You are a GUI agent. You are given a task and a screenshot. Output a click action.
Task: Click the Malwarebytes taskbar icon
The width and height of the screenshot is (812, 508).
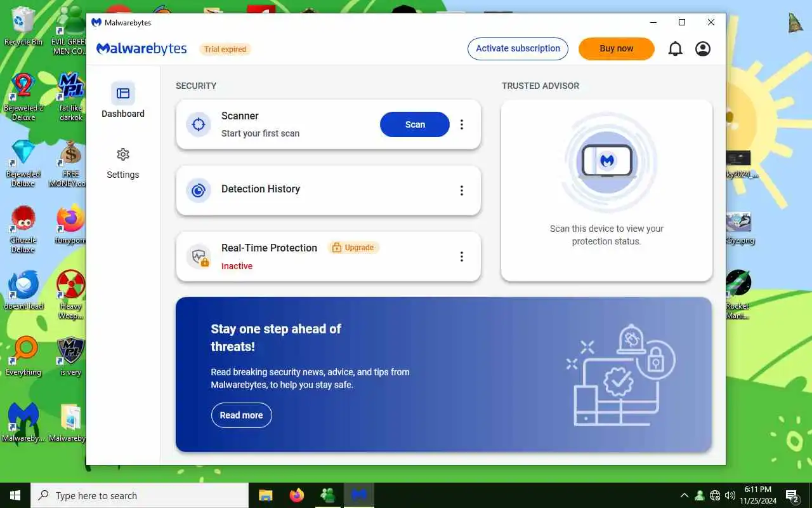(x=359, y=495)
